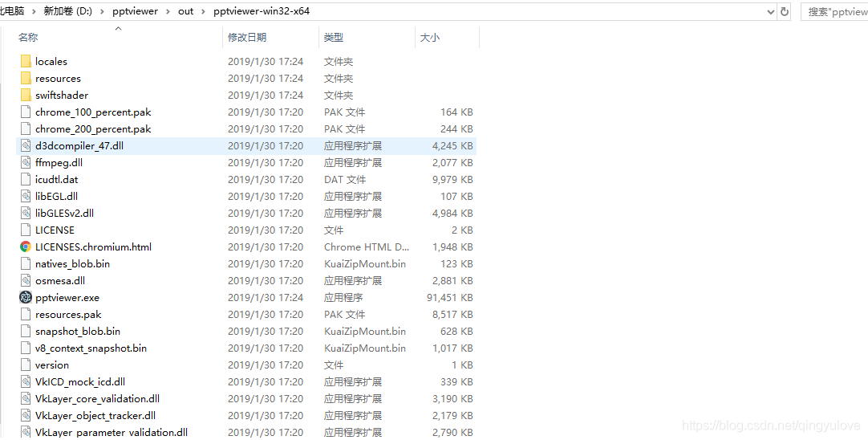Select file name VkICD_mock_icd.dll
Screen dimensions: 868x440
click(x=79, y=382)
